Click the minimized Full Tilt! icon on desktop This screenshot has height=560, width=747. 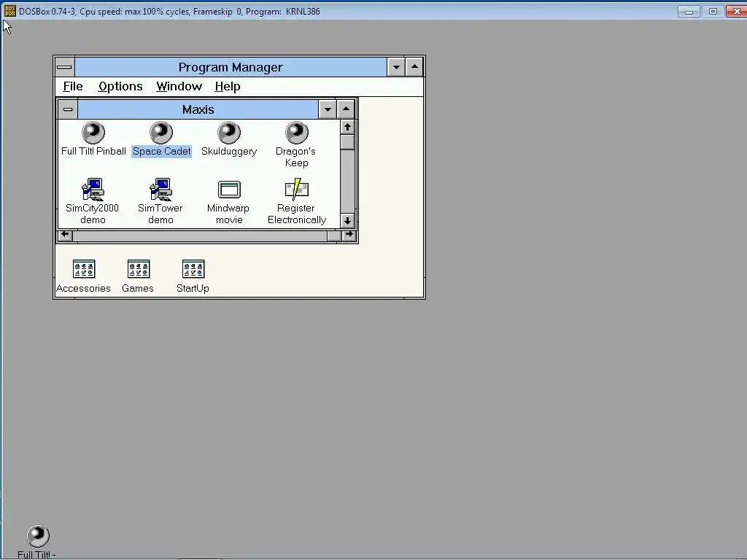pos(38,536)
